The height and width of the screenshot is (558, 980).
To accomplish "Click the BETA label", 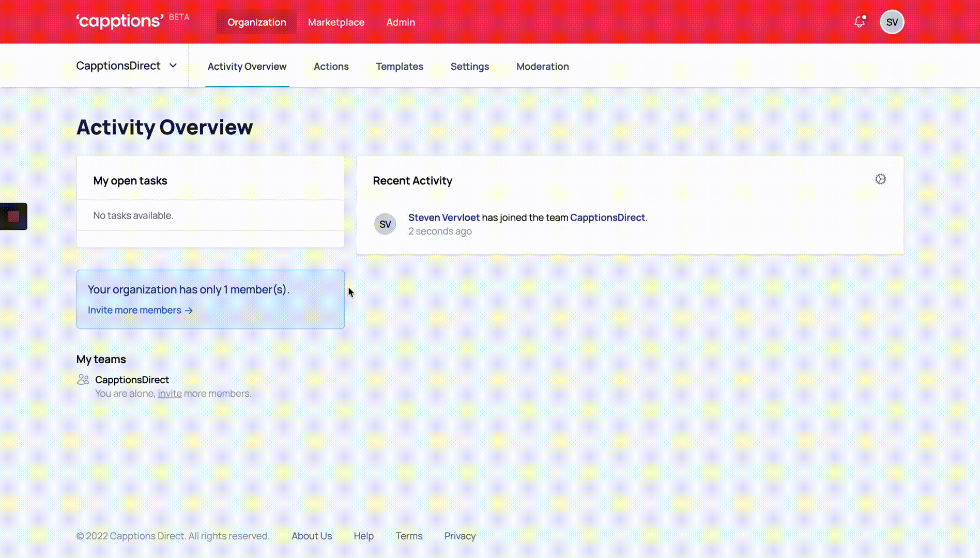I will 179,17.
